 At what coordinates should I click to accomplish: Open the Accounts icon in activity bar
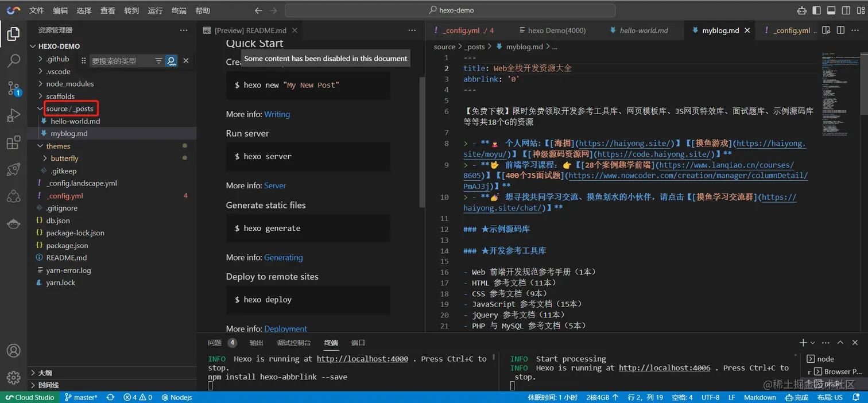point(13,351)
